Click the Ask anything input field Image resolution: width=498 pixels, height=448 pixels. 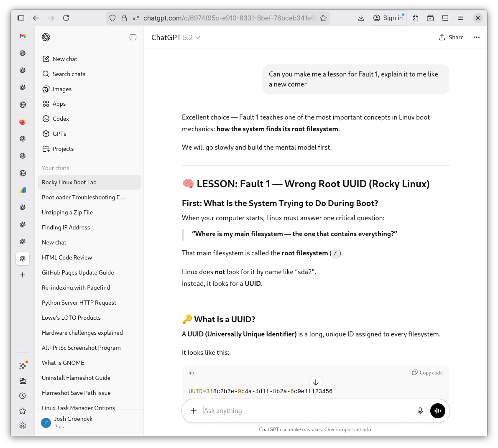pos(293,411)
